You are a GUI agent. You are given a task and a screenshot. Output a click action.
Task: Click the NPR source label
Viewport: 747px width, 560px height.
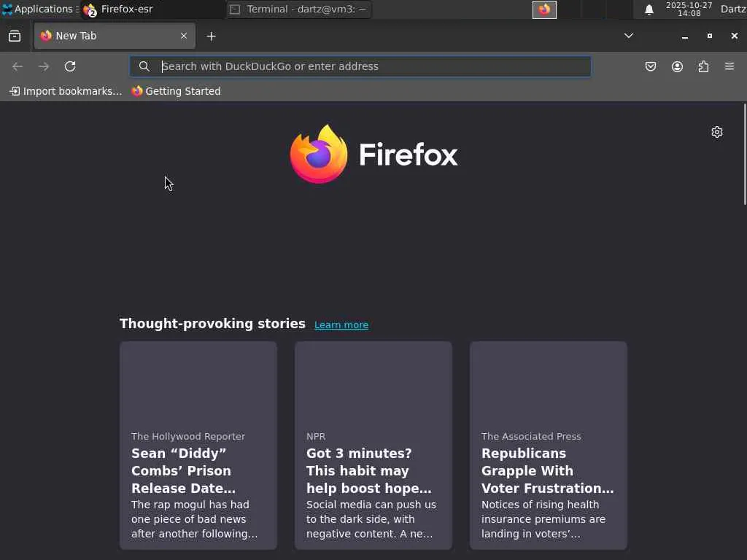pos(316,436)
